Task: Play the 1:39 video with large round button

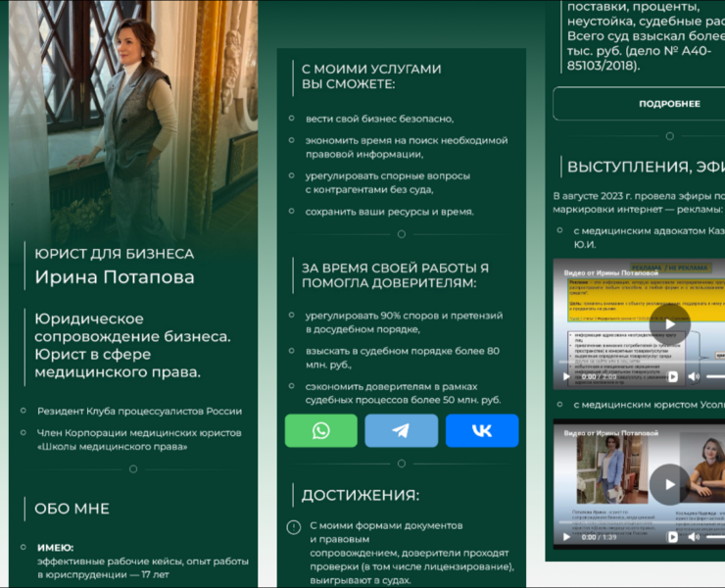Action: (x=669, y=484)
